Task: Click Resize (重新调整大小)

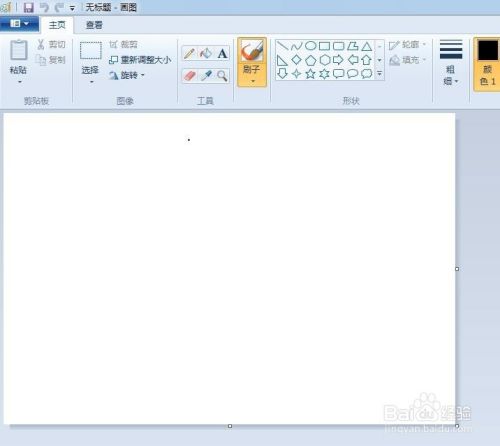Action: (x=140, y=60)
